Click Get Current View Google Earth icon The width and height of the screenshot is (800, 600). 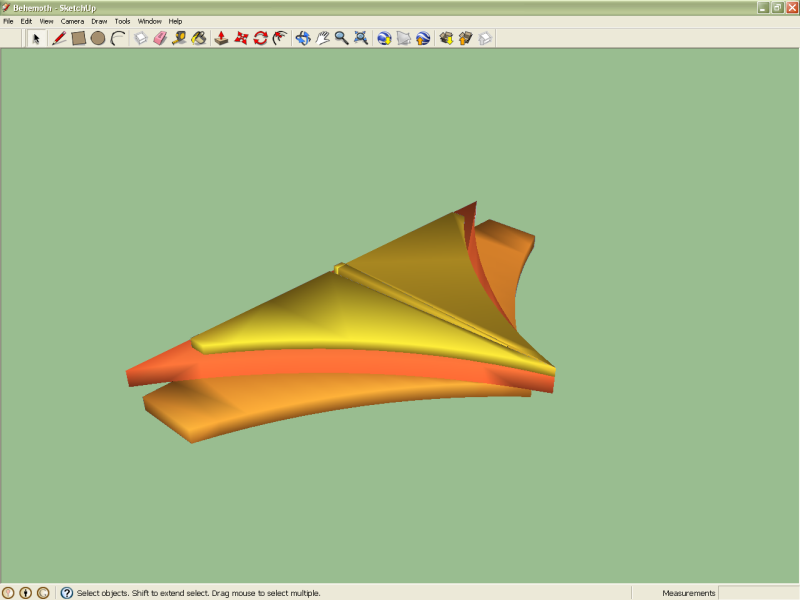[384, 38]
